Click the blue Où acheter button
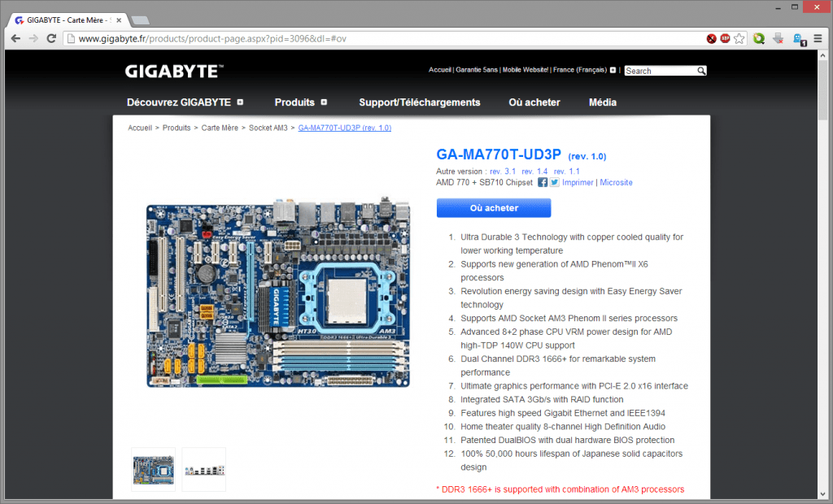The image size is (833, 504). pyautogui.click(x=494, y=207)
